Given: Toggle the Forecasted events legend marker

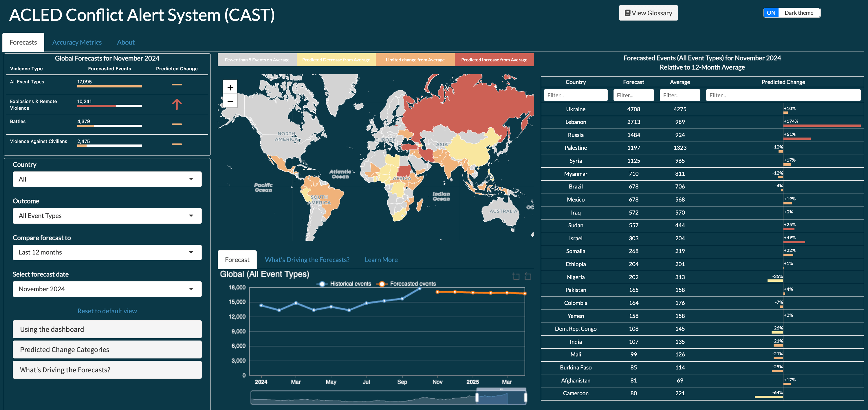Looking at the screenshot, I should pyautogui.click(x=382, y=284).
